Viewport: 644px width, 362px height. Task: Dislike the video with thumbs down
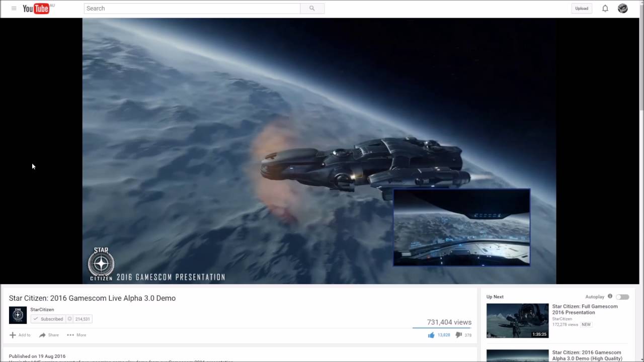[458, 335]
